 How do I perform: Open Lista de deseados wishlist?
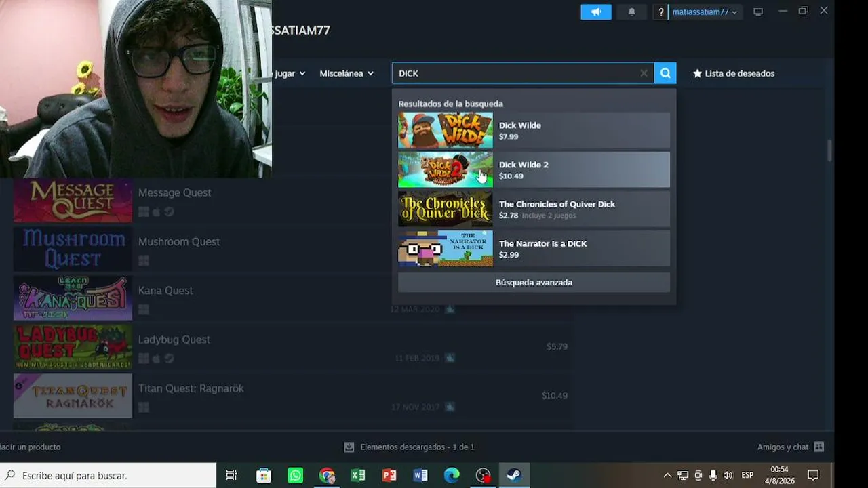pyautogui.click(x=734, y=73)
